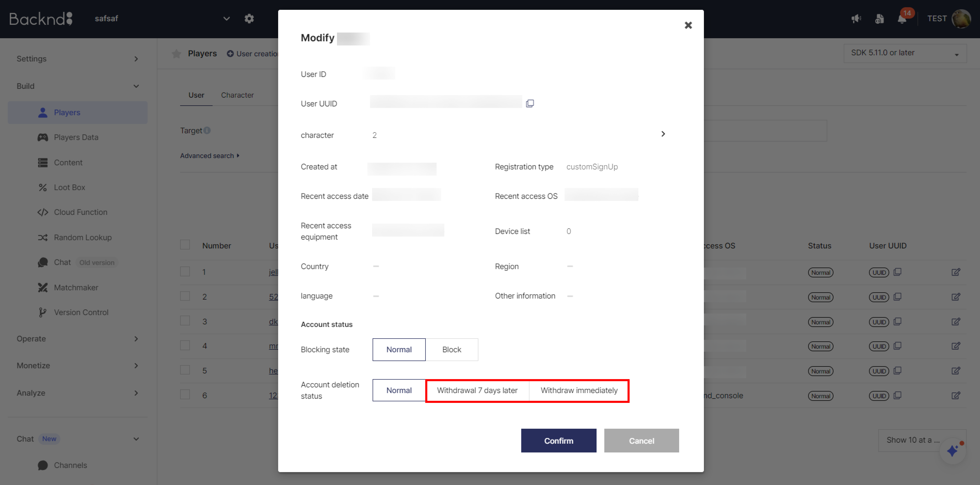
Task: Click the settings gear icon in header
Action: (x=249, y=18)
